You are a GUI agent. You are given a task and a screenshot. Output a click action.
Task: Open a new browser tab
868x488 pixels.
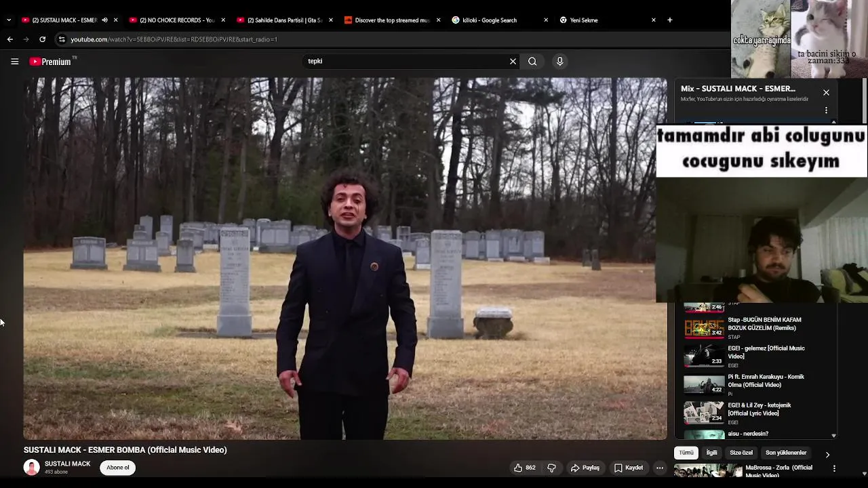pyautogui.click(x=670, y=20)
